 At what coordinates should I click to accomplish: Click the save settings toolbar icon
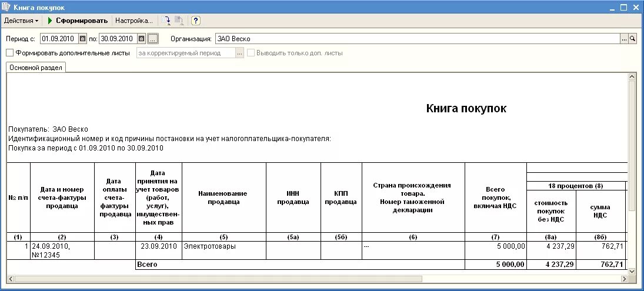pos(166,21)
